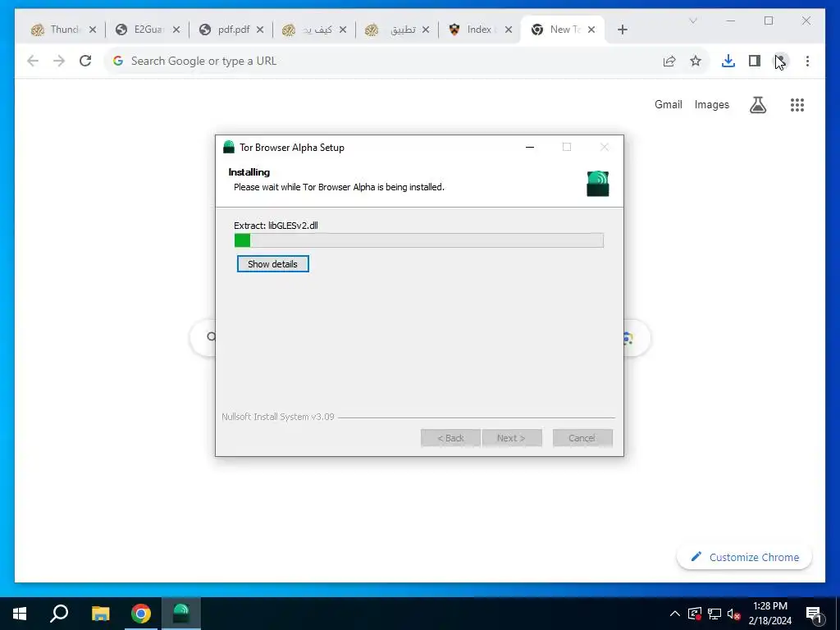Viewport: 840px width, 630px height.
Task: Open the network tray icon
Action: [x=714, y=614]
